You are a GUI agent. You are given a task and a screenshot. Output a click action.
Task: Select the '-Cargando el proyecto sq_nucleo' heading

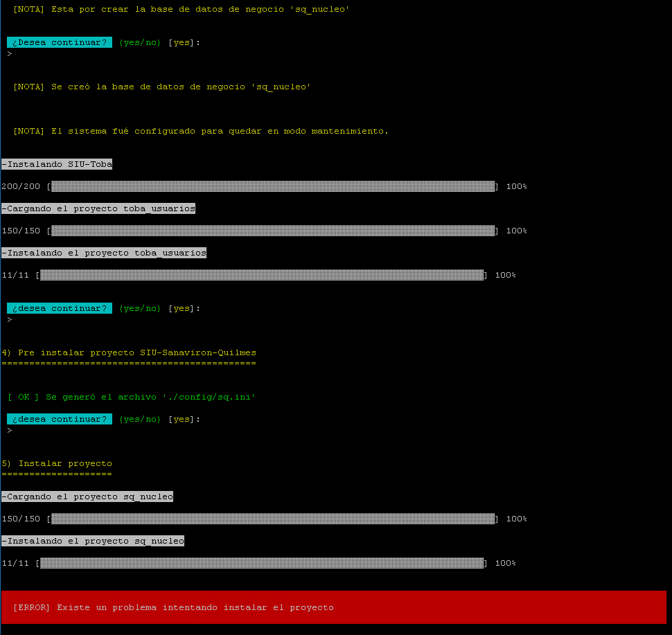[x=87, y=497]
